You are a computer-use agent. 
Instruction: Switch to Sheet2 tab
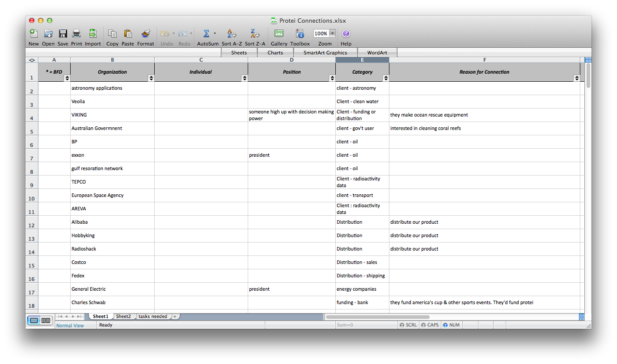pyautogui.click(x=123, y=316)
